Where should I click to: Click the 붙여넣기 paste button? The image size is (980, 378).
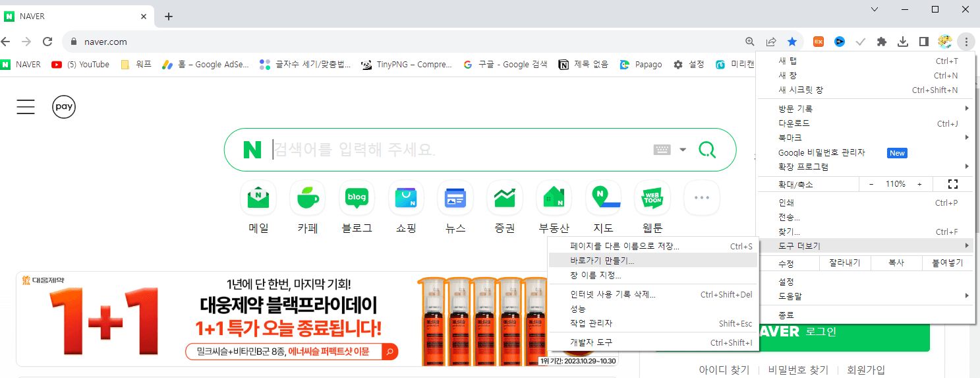(947, 263)
